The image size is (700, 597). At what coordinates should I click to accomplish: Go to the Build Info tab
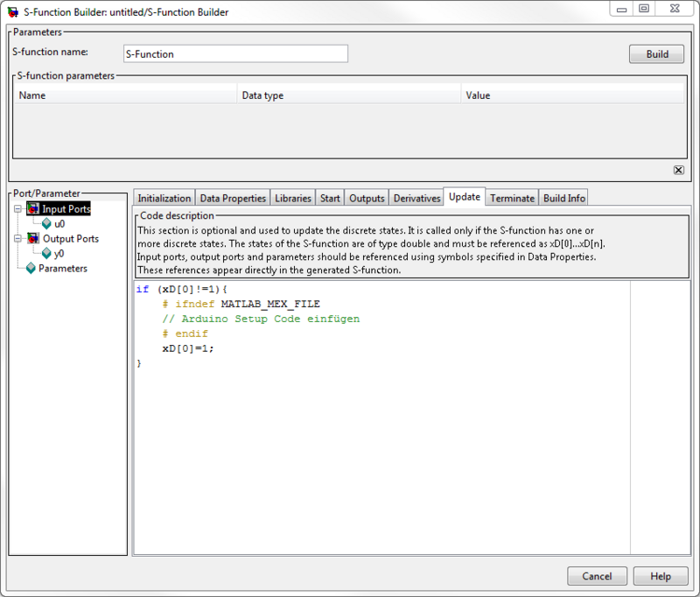click(563, 198)
